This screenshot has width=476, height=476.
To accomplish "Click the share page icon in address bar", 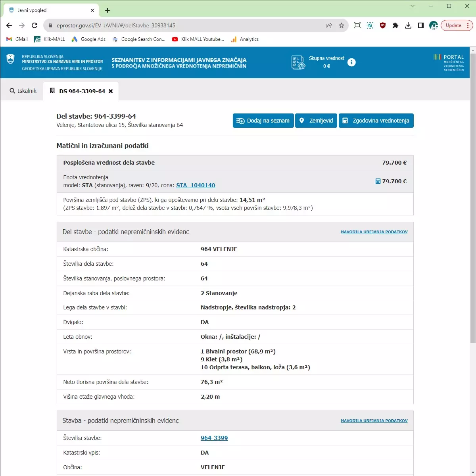I will pyautogui.click(x=329, y=25).
